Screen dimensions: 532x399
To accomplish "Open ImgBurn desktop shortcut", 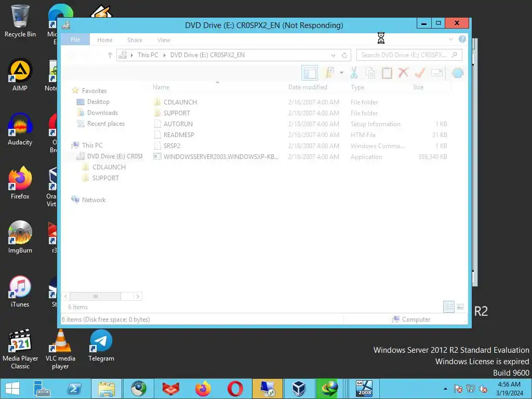I will point(20,237).
